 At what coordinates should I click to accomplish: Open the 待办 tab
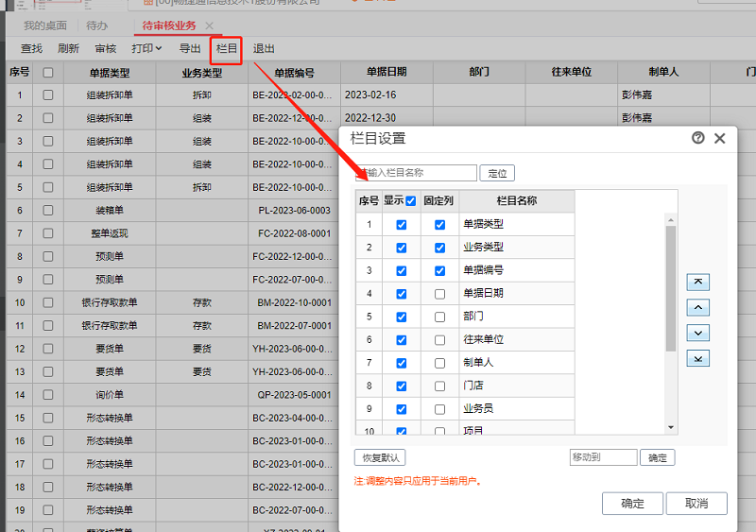[97, 26]
